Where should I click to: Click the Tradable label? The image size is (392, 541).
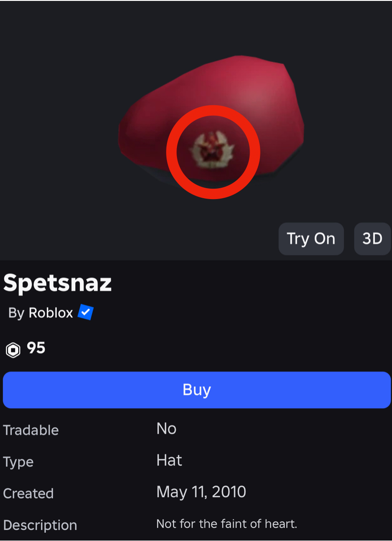click(31, 430)
